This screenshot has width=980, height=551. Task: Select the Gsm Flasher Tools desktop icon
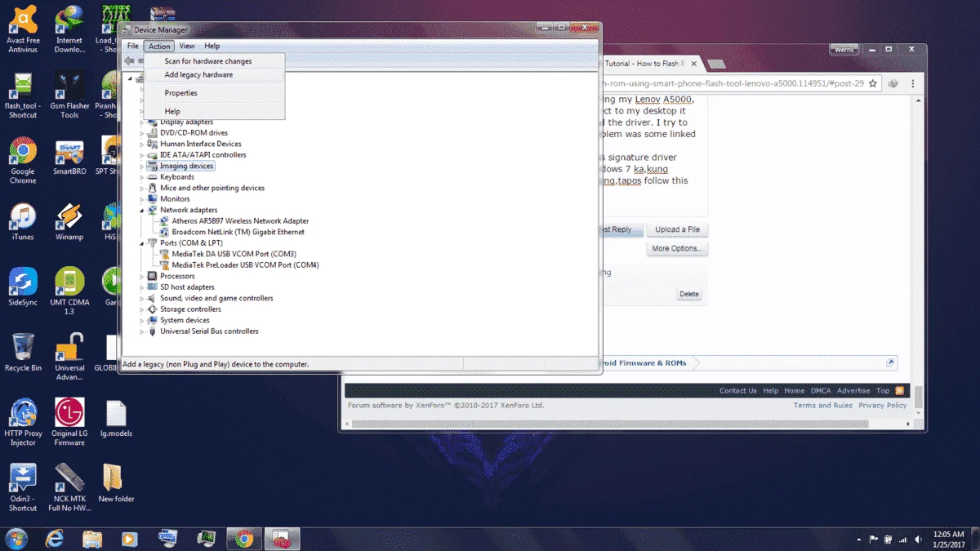[69, 95]
